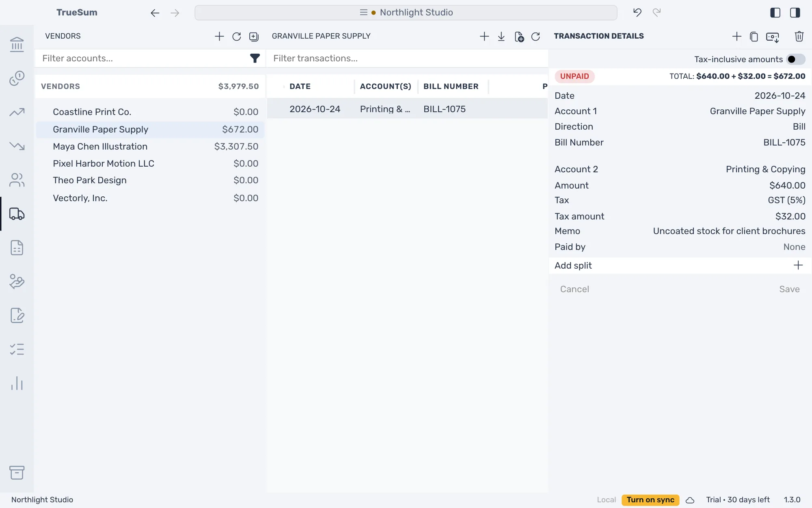Click the record payment icon in transaction details
812x508 pixels.
coord(773,37)
